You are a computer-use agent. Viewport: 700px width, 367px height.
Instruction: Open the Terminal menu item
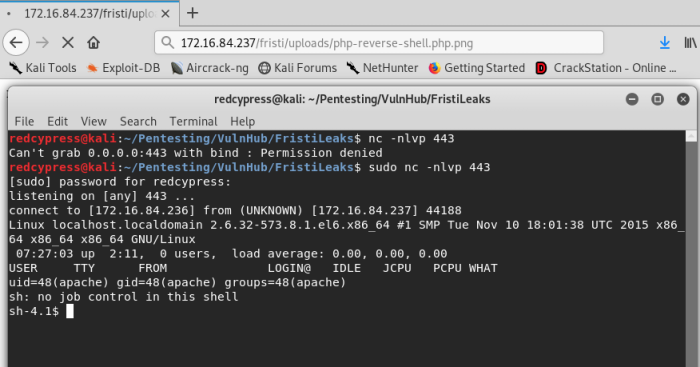[193, 121]
